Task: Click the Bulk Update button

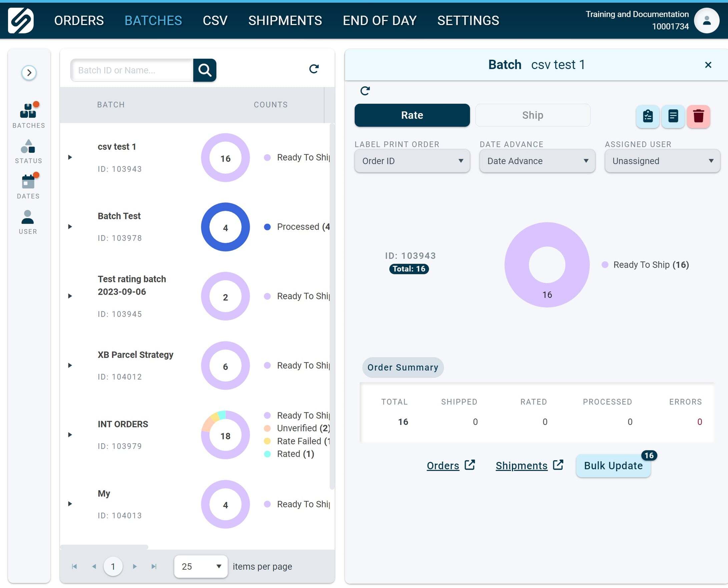Action: (x=613, y=466)
